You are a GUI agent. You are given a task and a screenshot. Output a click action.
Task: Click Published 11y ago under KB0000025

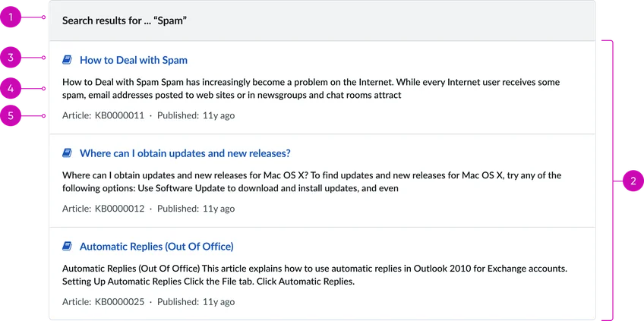196,302
